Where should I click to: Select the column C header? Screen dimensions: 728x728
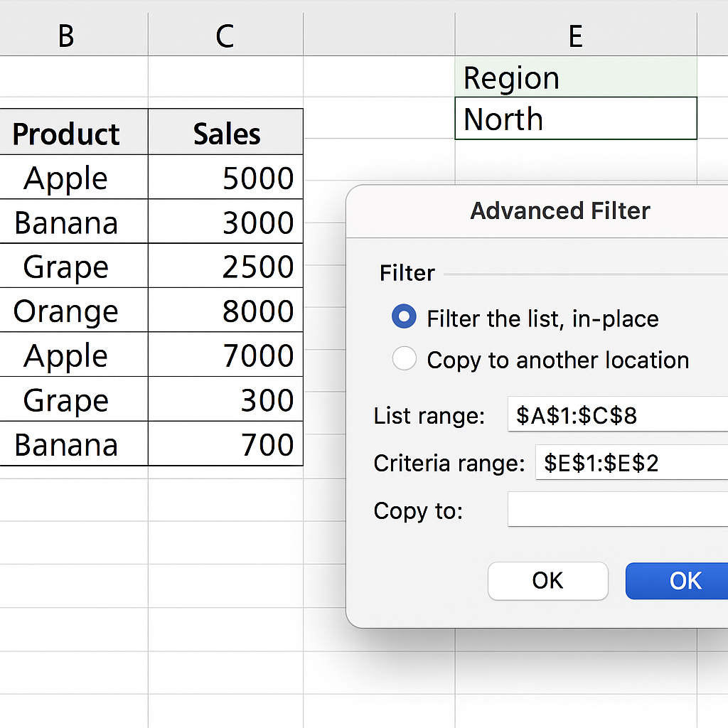pyautogui.click(x=225, y=35)
